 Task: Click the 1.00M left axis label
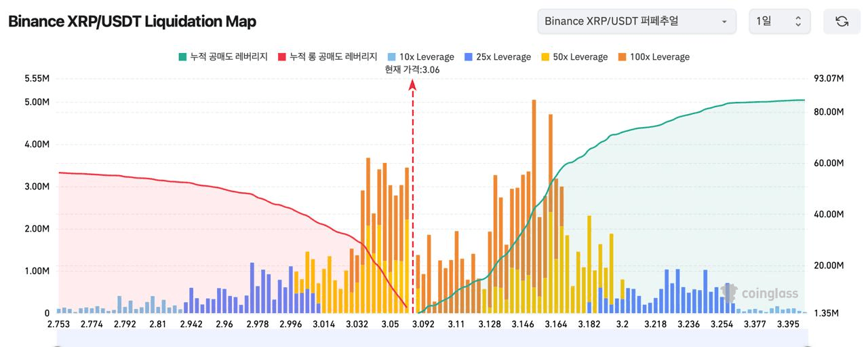tap(37, 271)
